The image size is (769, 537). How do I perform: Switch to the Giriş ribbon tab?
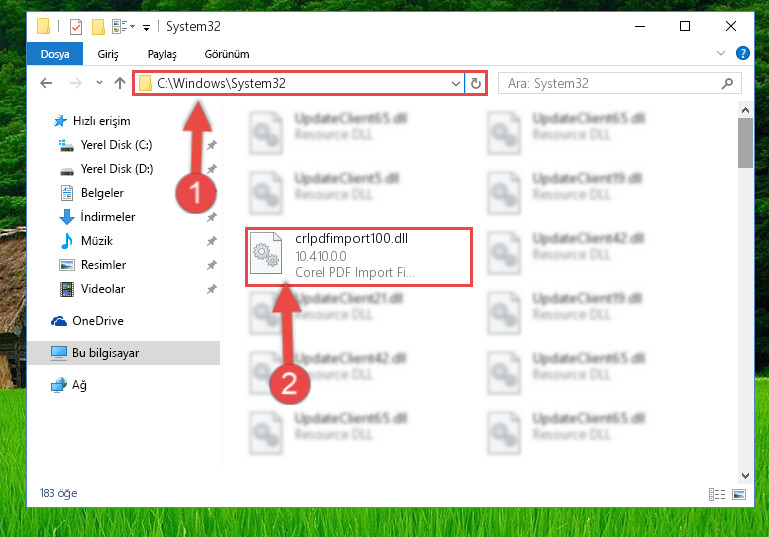(x=108, y=54)
